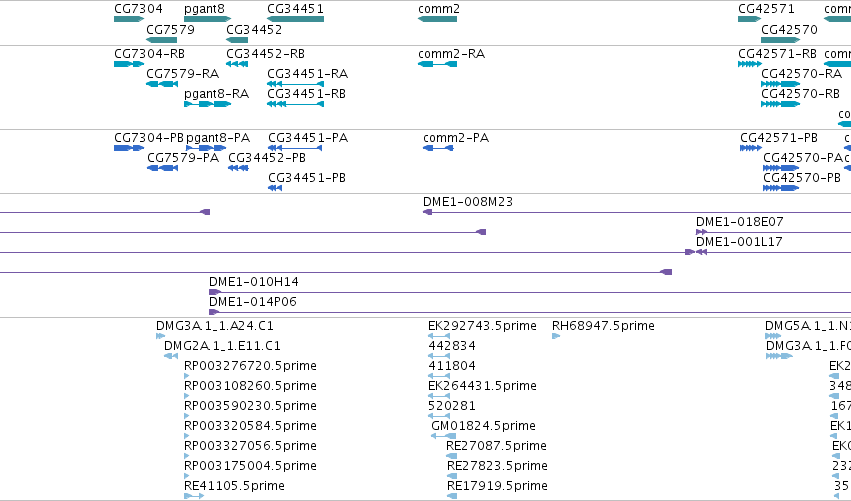Click the pgant8-RA transcript glyph
The height and width of the screenshot is (501, 851).
pos(207,104)
